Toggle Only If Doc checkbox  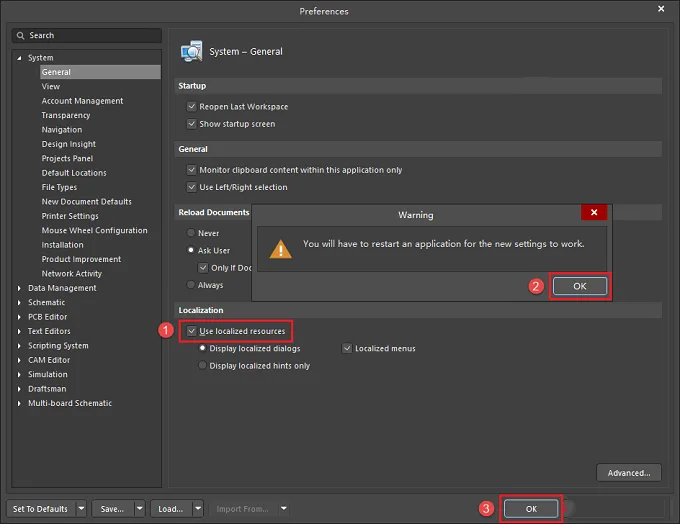click(203, 268)
